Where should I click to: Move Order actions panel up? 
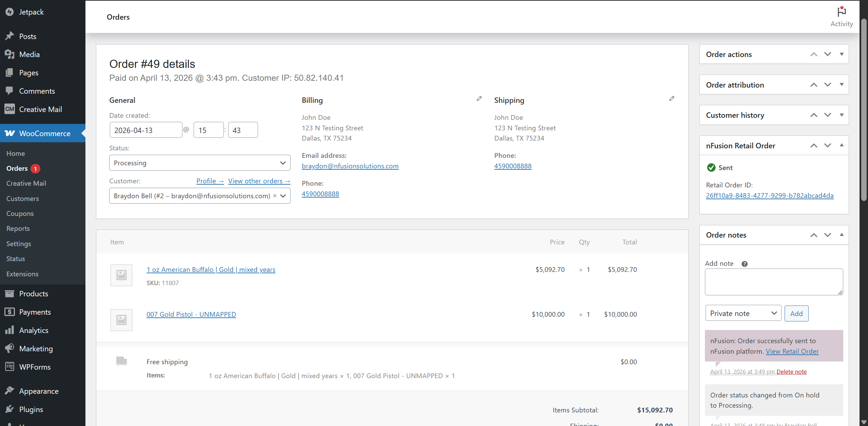[814, 54]
